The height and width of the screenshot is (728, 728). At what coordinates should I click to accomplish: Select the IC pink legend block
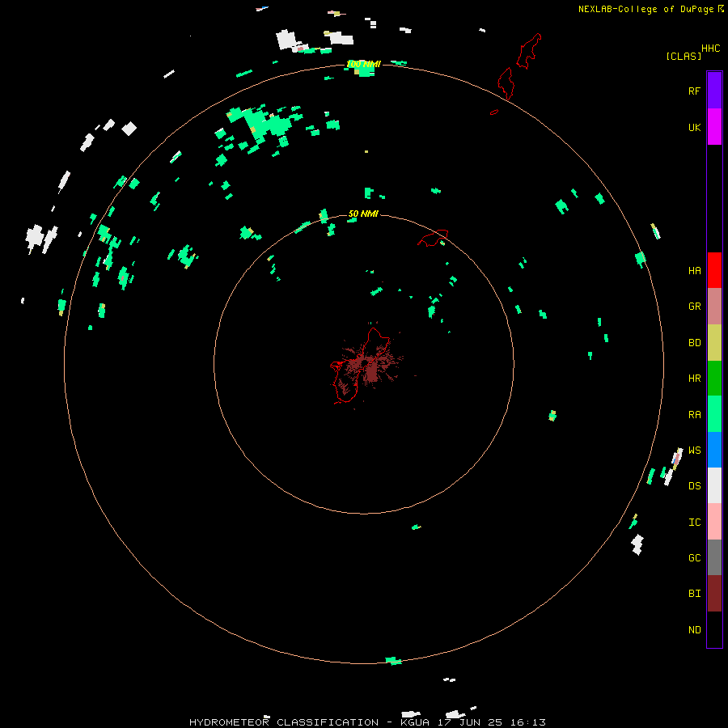(714, 522)
